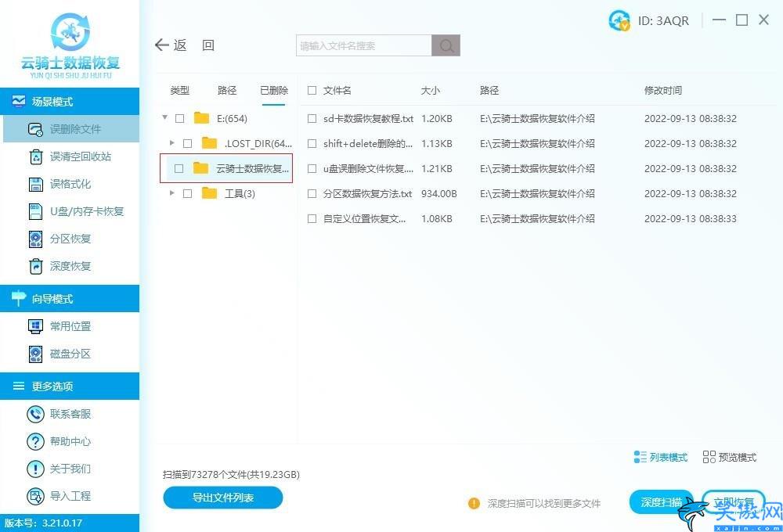
Task: Focus the file name search field
Action: [x=363, y=45]
